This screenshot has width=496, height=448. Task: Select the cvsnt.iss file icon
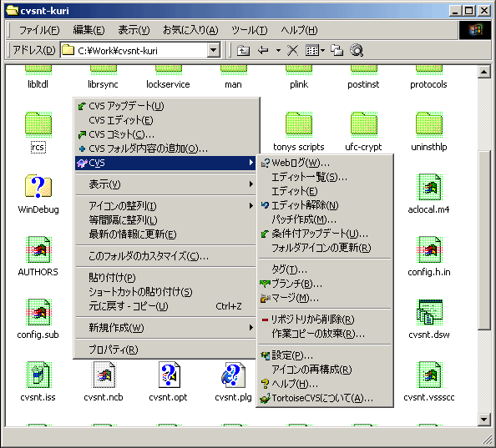(x=38, y=375)
